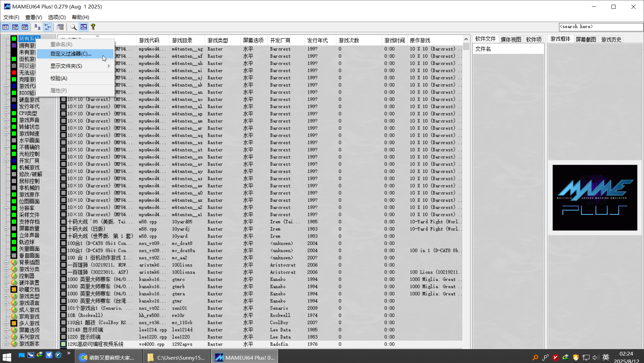Sort by the 发行年代 column header
This screenshot has height=363, width=644.
click(x=320, y=40)
